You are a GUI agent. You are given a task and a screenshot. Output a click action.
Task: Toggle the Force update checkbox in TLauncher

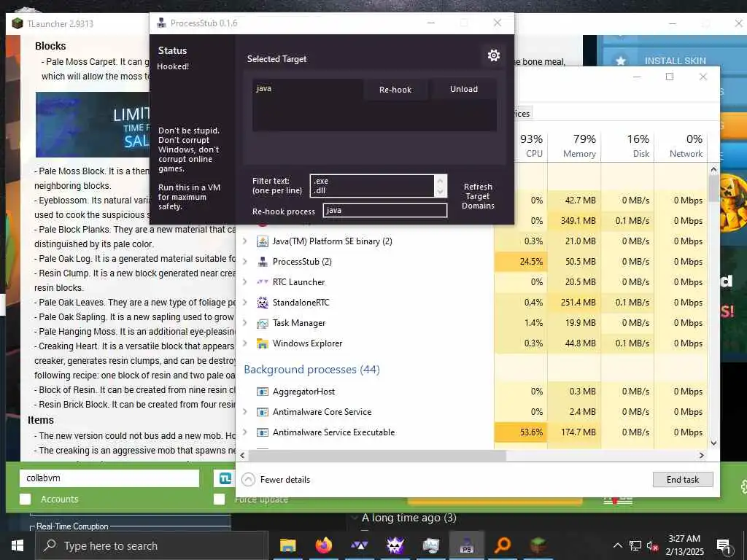point(219,499)
